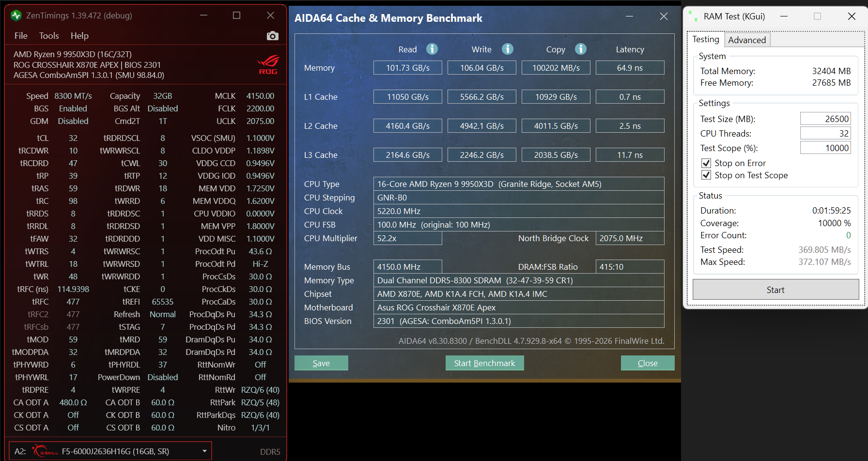Screen dimensions: 868x461
Task: Maximize the ZenTimings window
Action: (x=236, y=15)
